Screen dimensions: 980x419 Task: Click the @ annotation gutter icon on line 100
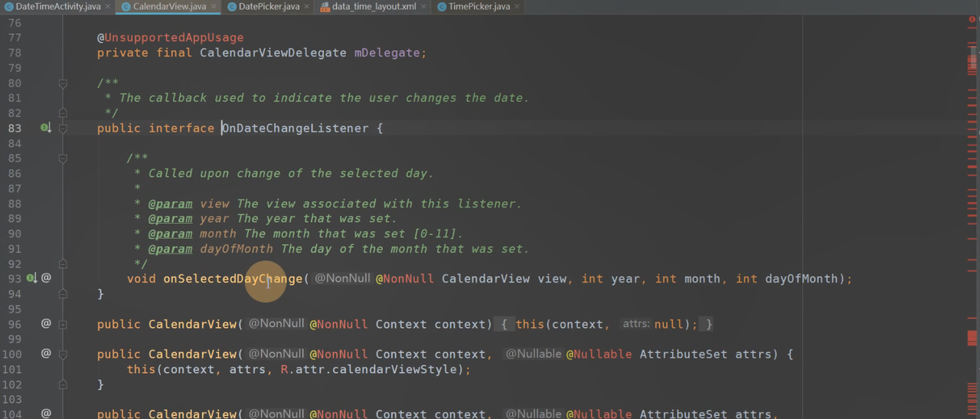pos(46,353)
